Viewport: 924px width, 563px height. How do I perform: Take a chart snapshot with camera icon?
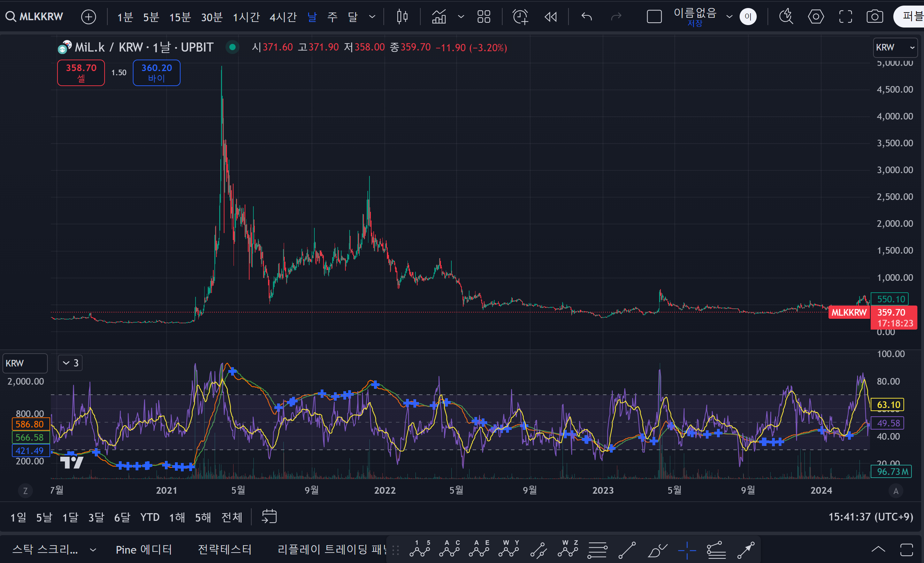click(875, 16)
